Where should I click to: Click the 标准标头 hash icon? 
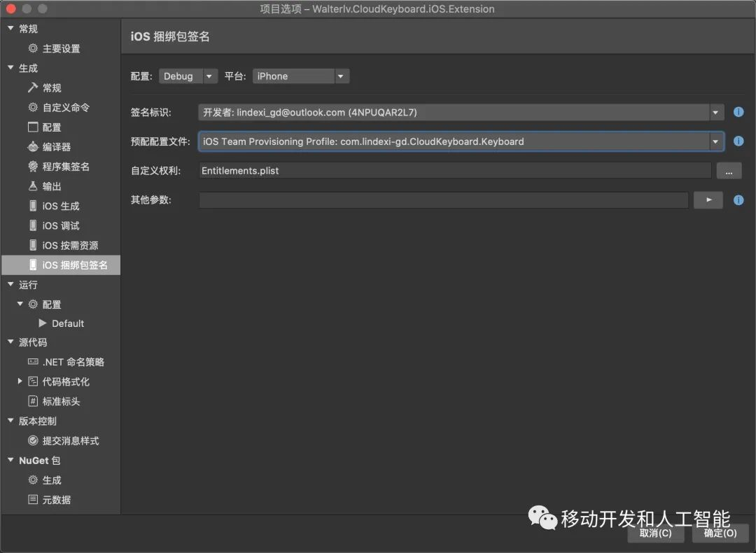(x=33, y=401)
